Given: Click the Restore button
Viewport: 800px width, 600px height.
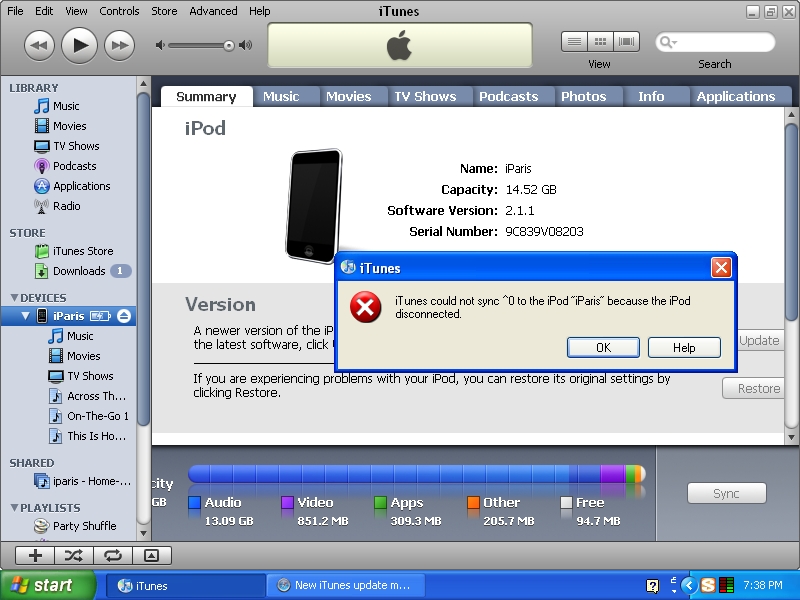Looking at the screenshot, I should [x=754, y=388].
